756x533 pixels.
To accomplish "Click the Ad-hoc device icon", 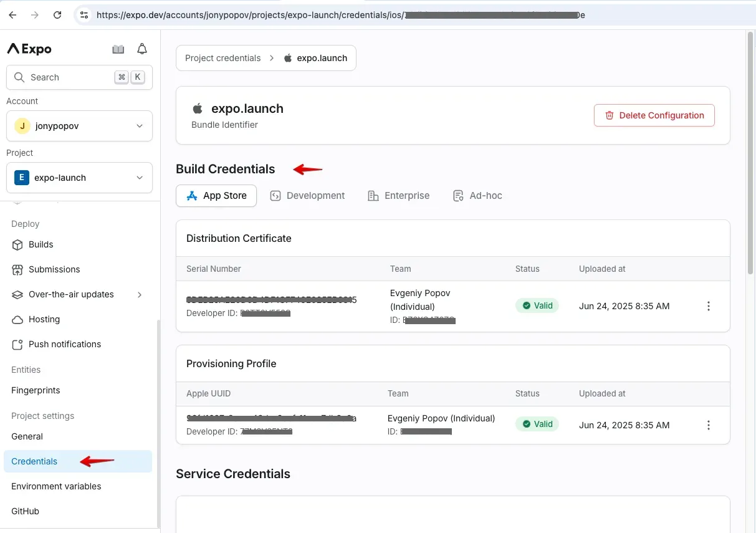I will (458, 196).
